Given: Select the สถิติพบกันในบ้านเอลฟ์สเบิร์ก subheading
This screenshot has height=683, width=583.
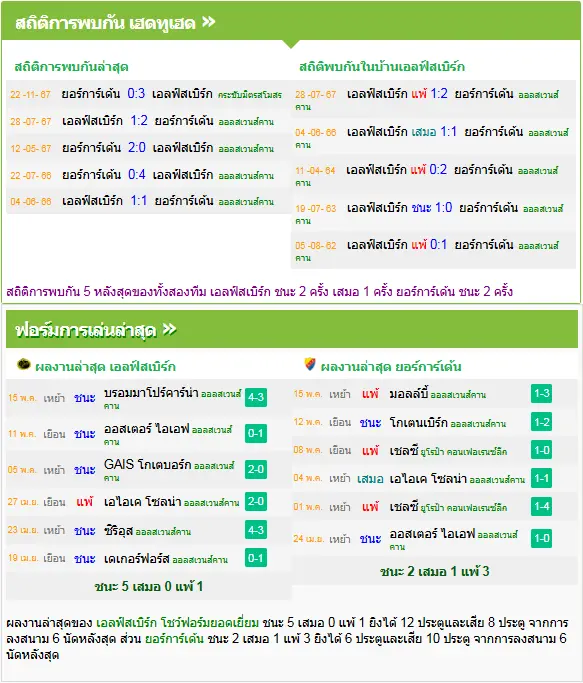Looking at the screenshot, I should (x=382, y=67).
